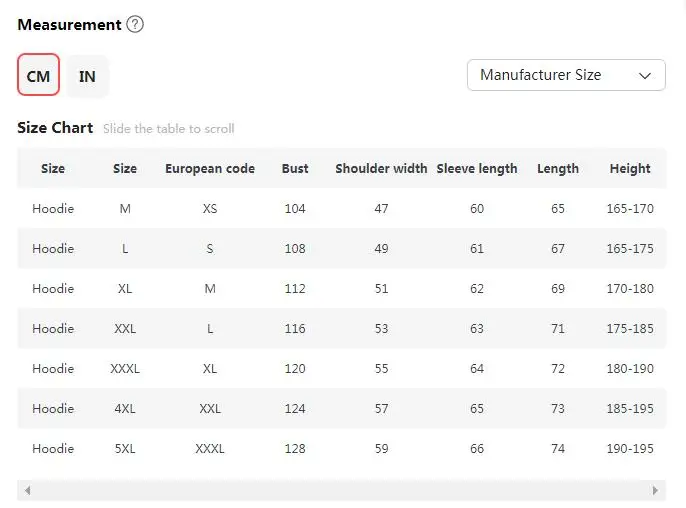The height and width of the screenshot is (508, 686).
Task: Click the Height column header
Action: (x=630, y=169)
